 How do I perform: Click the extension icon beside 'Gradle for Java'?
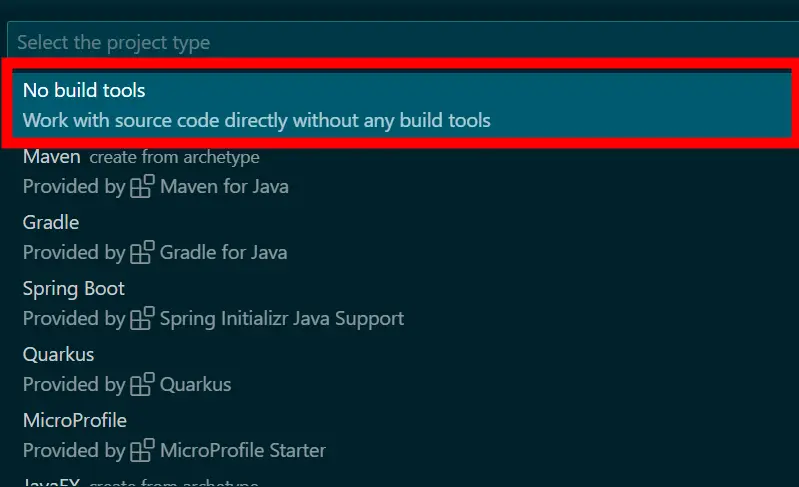coord(143,252)
